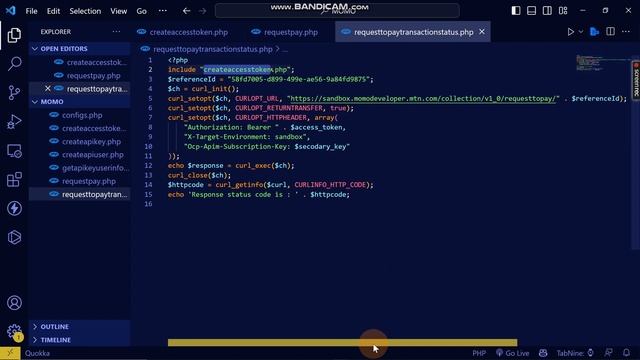Click the horizontal editor scrollbar
Screen dimensions: 640x360
342,342
